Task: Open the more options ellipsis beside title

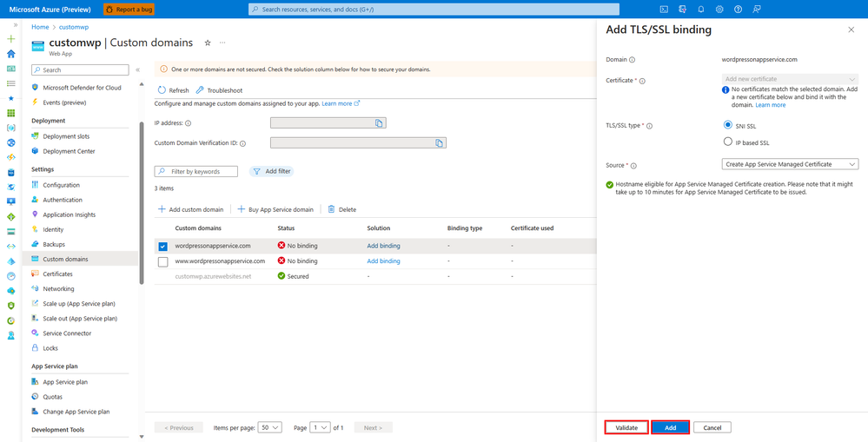Action: (222, 43)
